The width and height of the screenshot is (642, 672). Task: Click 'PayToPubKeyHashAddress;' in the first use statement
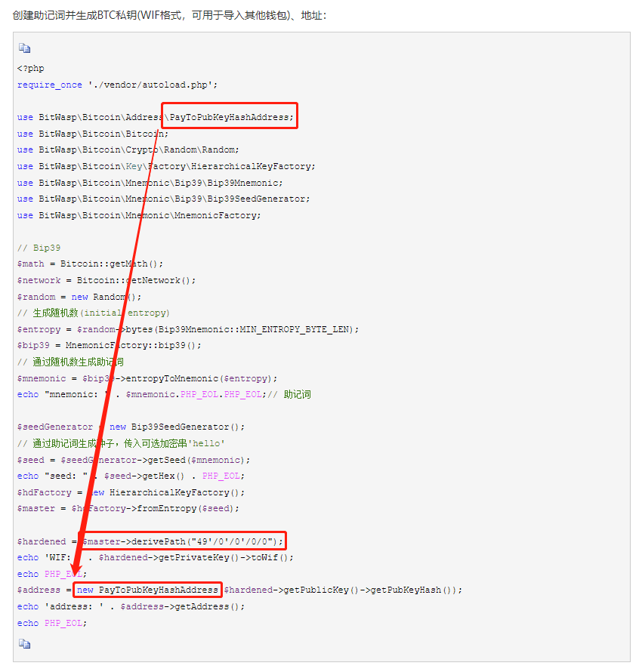(x=232, y=118)
